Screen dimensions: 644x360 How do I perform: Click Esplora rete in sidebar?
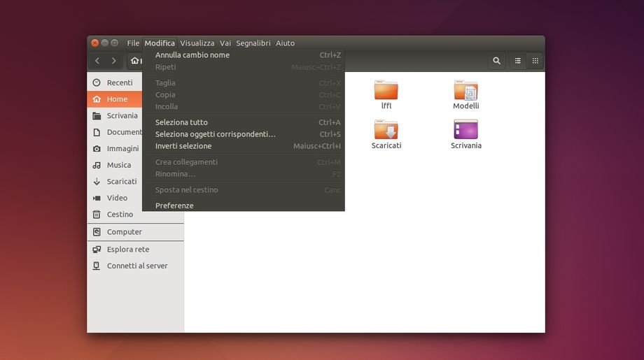(127, 250)
